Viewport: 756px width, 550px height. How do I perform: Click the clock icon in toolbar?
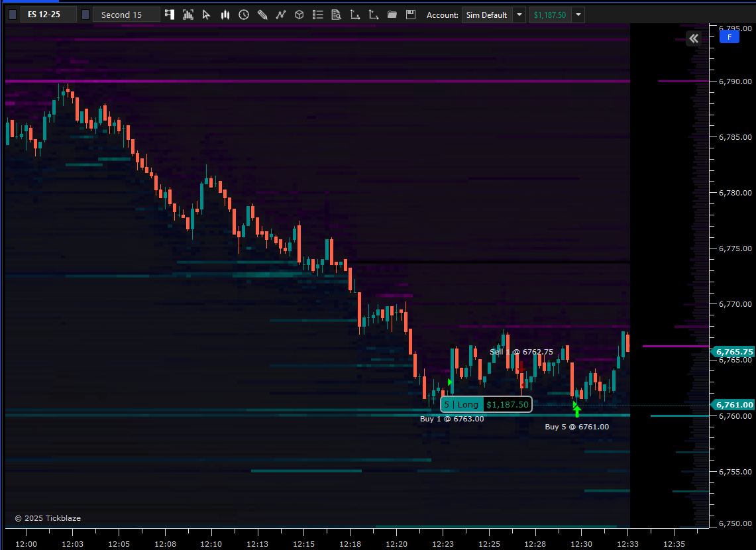click(244, 15)
